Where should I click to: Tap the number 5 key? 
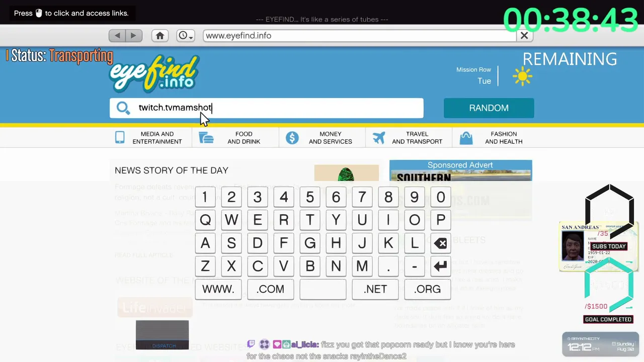(309, 197)
